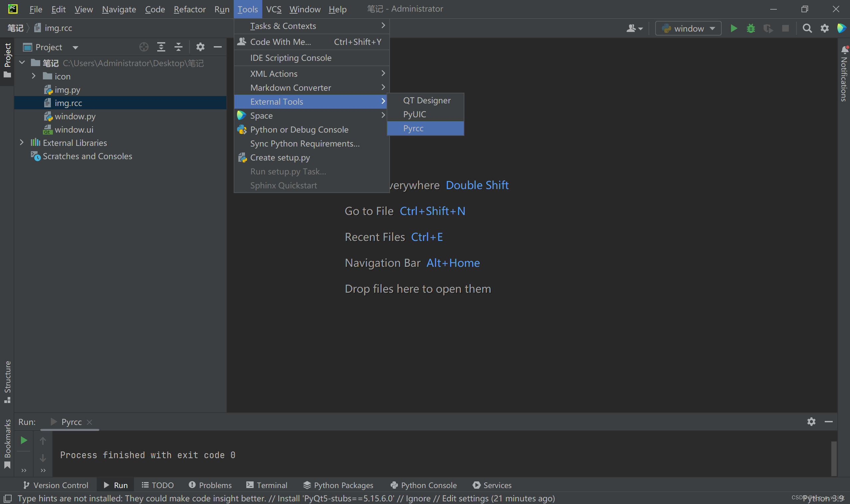Click Select Opened File crosshair icon
The height and width of the screenshot is (504, 850).
pos(144,47)
